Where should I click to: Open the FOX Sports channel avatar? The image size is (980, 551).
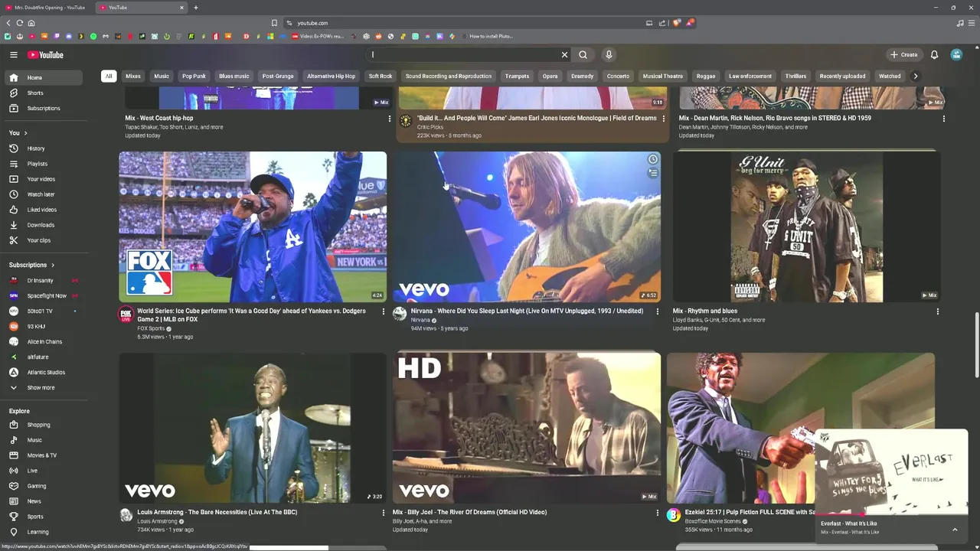[126, 314]
